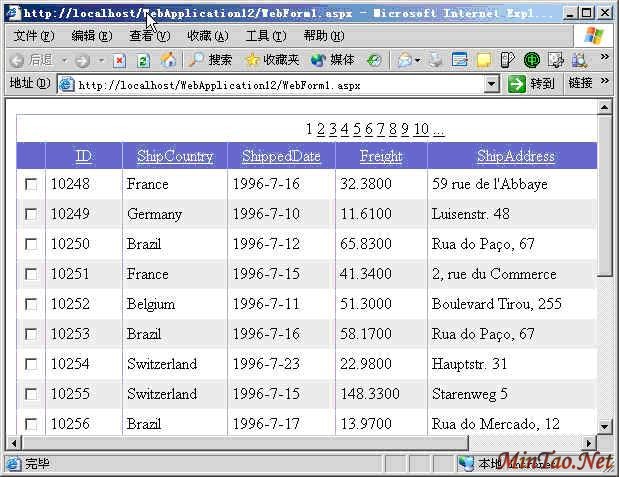Expand the Mail button dropdown arrow
This screenshot has width=619, height=477.
tap(418, 60)
